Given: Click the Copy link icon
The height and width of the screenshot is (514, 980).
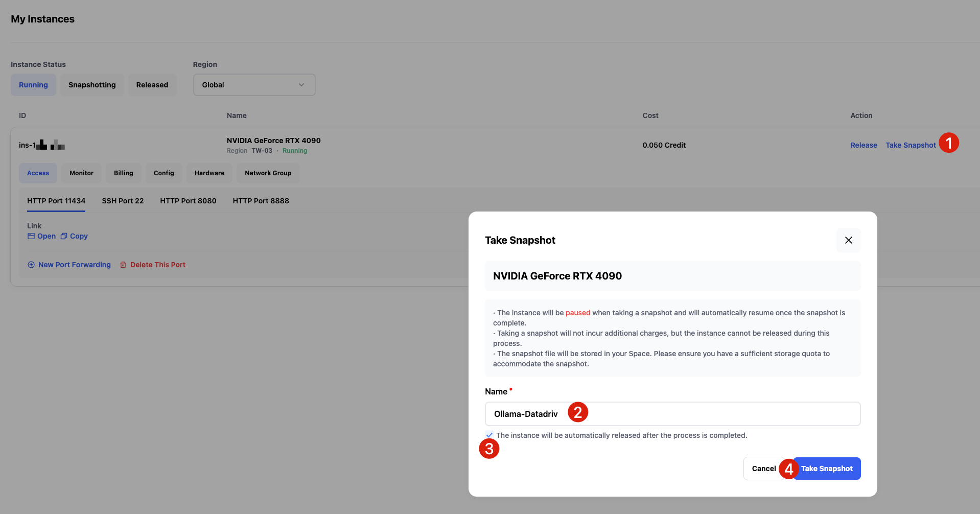Looking at the screenshot, I should [64, 236].
